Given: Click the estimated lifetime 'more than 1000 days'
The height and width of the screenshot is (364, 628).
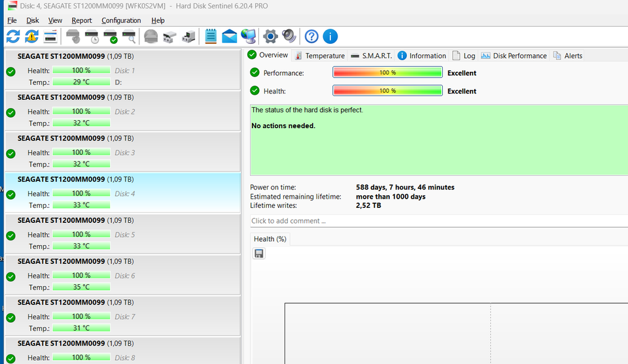Looking at the screenshot, I should pos(391,197).
